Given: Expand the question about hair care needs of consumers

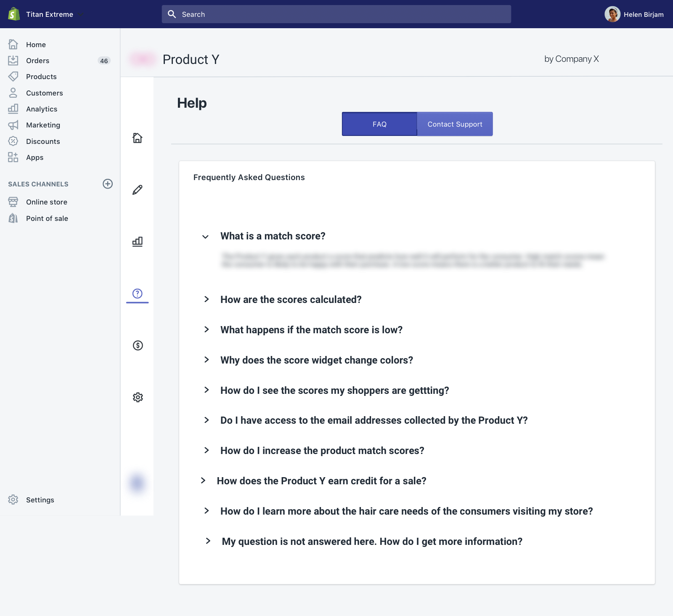Looking at the screenshot, I should pyautogui.click(x=207, y=511).
